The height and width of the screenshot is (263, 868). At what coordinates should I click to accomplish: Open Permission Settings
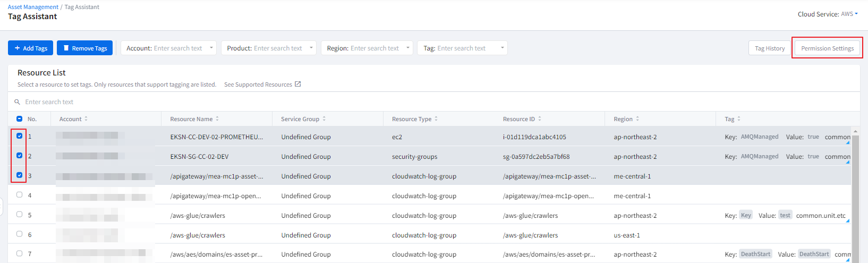[x=827, y=48]
